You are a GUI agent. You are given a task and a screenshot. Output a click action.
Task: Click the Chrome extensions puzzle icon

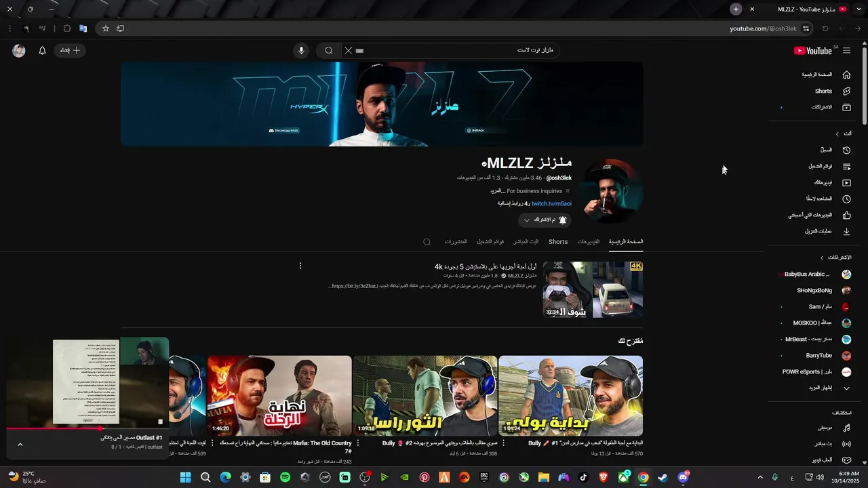66,28
